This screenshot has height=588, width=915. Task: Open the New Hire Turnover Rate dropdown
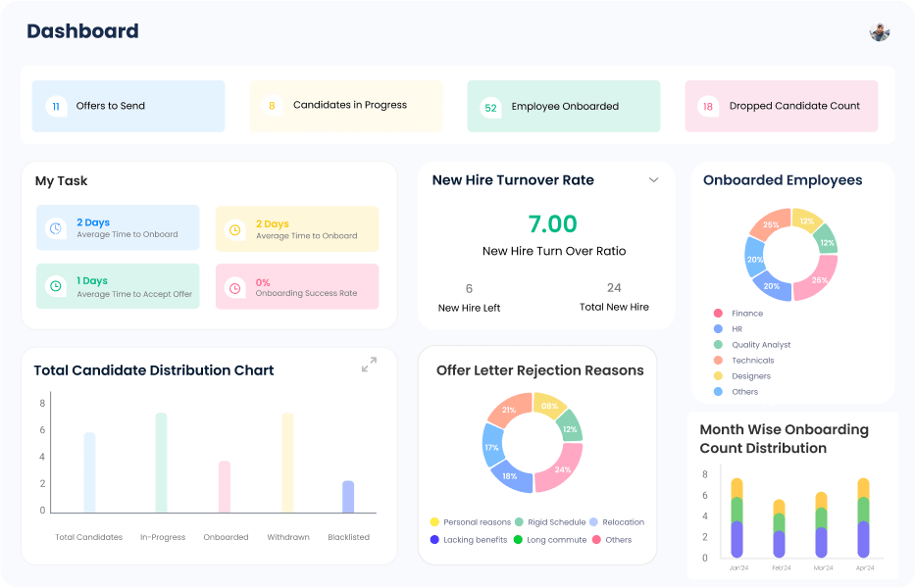point(653,180)
